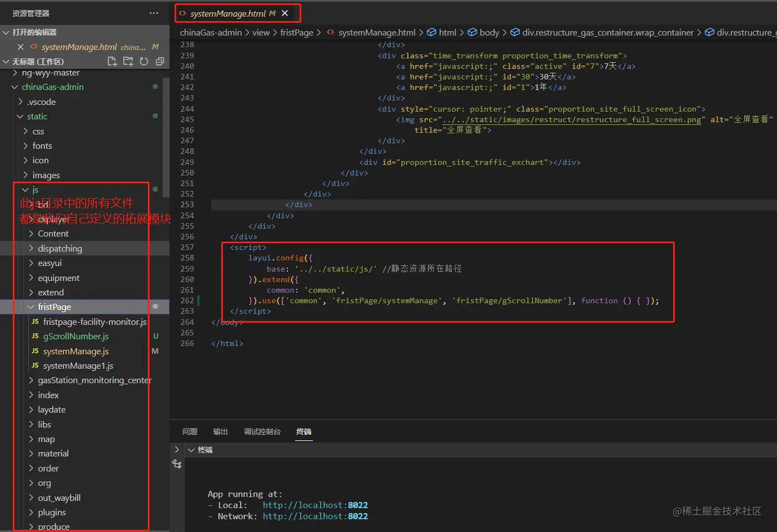Collapse the 无标题 (工作区) section
This screenshot has height=532, width=777.
6,62
